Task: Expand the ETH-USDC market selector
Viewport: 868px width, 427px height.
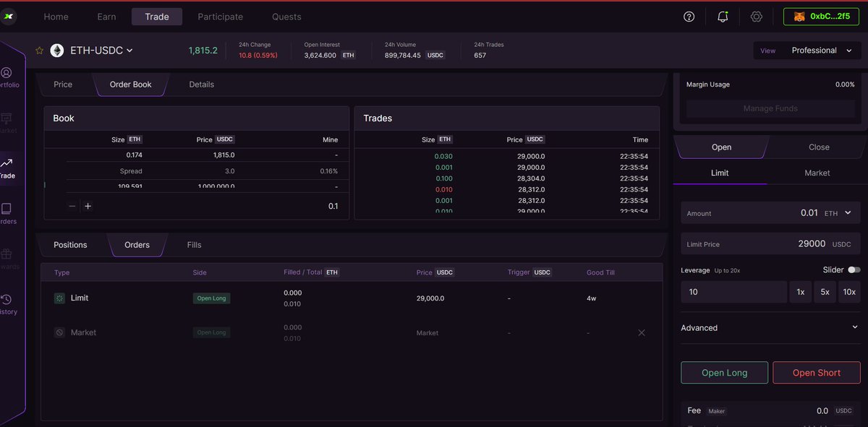Action: 101,51
